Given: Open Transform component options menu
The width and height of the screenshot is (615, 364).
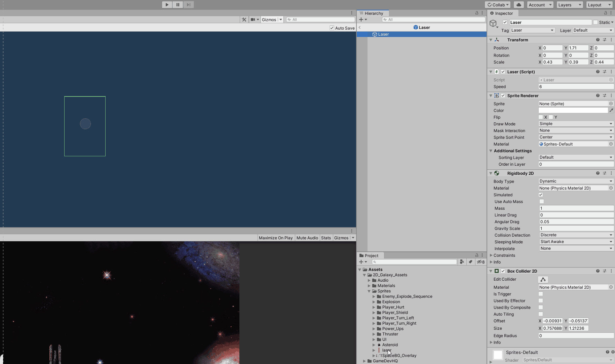Looking at the screenshot, I should 611,40.
